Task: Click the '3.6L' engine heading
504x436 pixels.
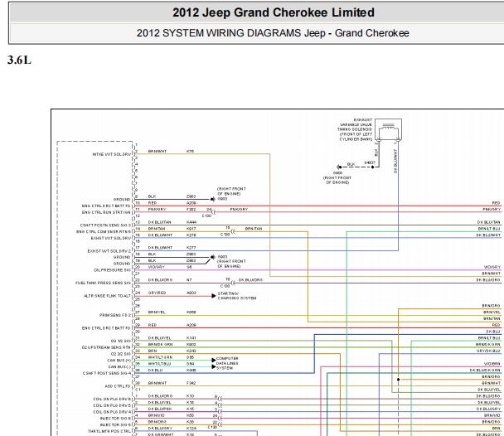Action: 19,60
